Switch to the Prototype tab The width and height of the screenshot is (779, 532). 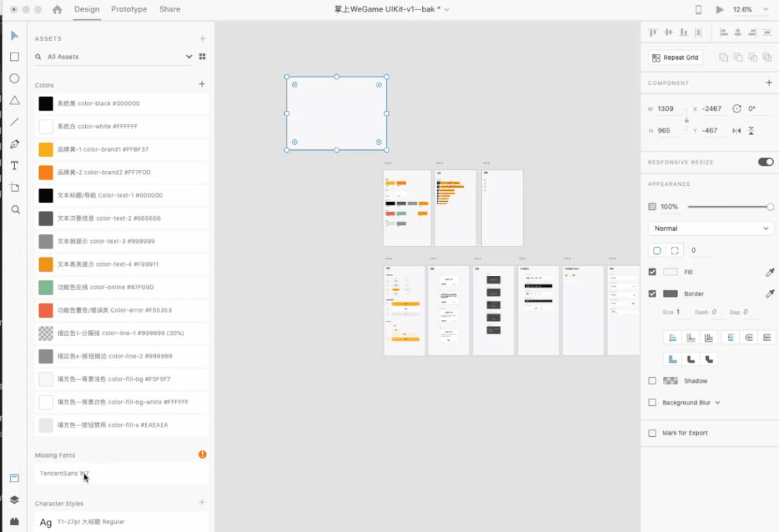(129, 9)
